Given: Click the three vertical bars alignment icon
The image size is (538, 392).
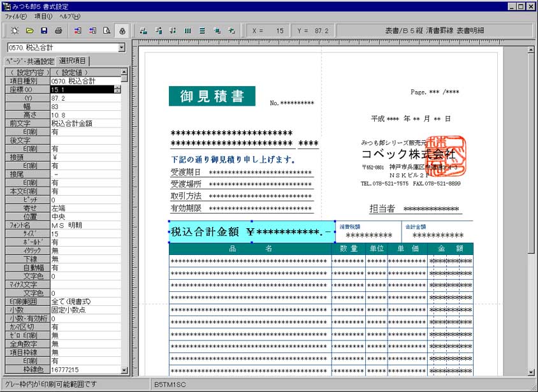Looking at the screenshot, I should pyautogui.click(x=187, y=31).
